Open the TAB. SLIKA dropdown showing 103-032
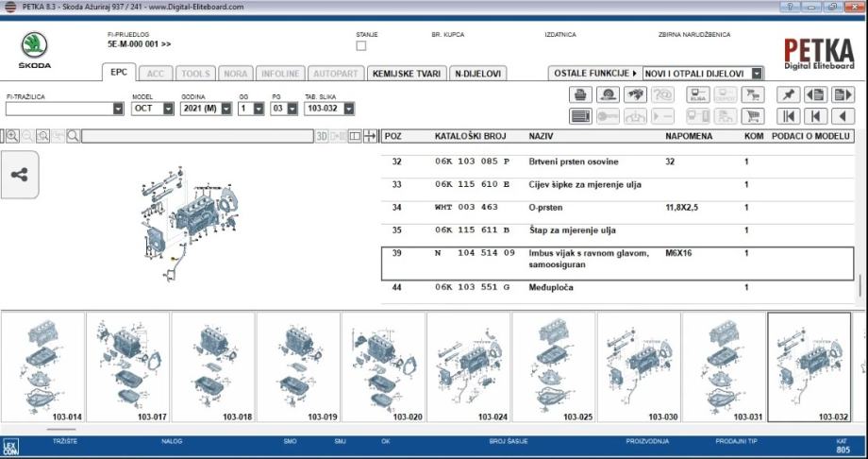 point(348,109)
